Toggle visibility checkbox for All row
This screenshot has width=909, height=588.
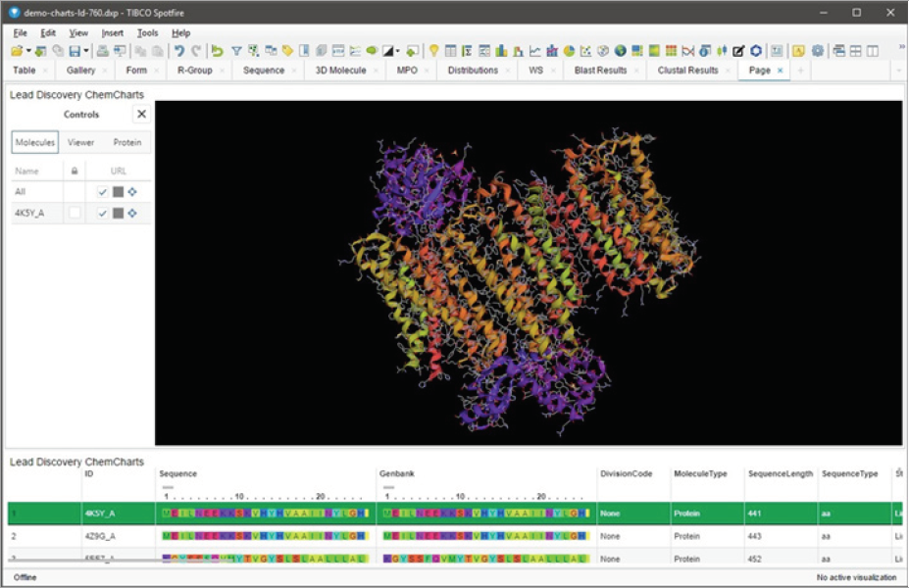pos(103,192)
